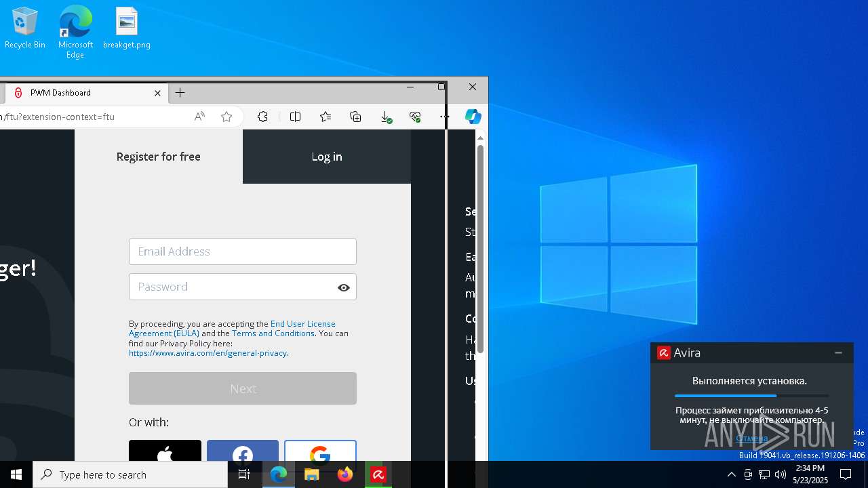Click the Read aloud icon in the address bar

199,117
